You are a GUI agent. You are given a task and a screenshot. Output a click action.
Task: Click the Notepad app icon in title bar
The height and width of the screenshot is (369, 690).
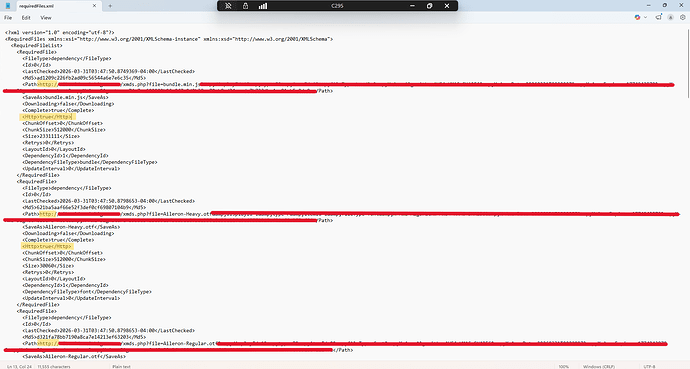(x=8, y=6)
